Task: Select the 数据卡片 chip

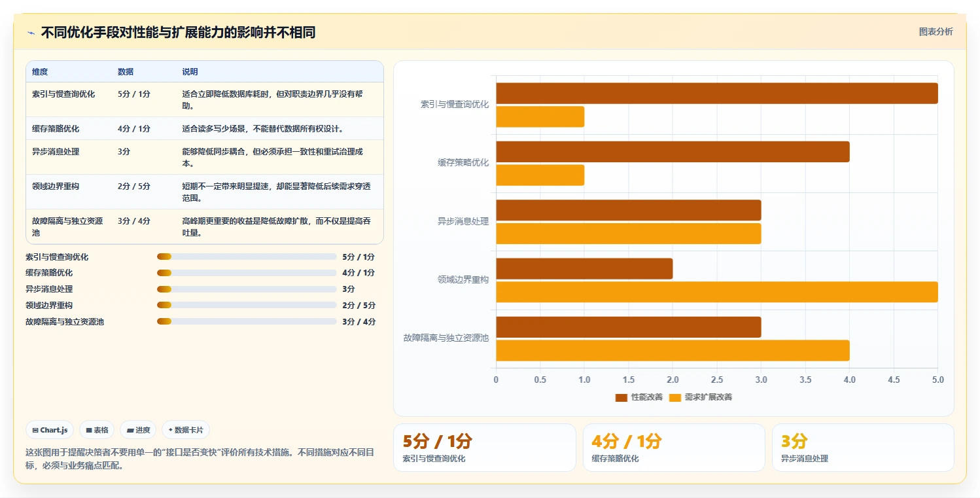Action: 186,430
